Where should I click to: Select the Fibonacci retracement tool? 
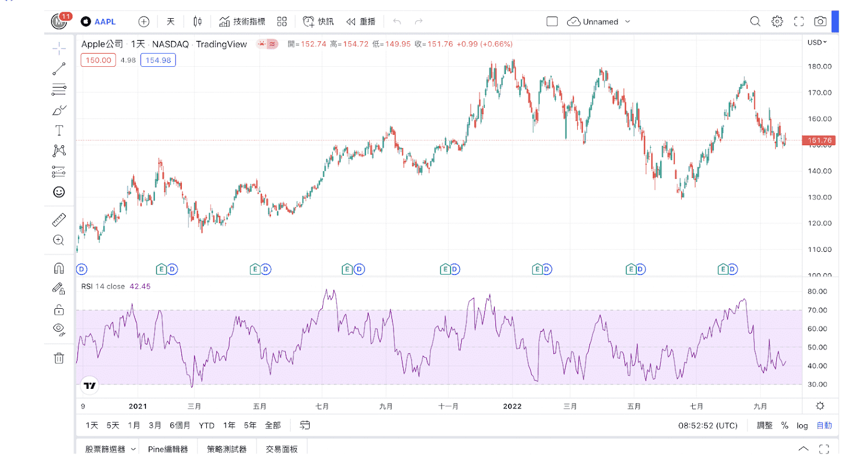[59, 89]
